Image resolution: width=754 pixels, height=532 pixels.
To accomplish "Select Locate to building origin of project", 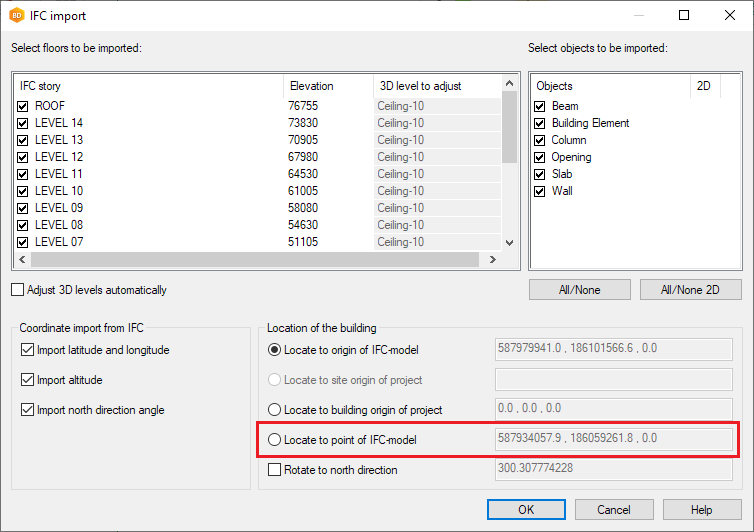I will click(274, 410).
